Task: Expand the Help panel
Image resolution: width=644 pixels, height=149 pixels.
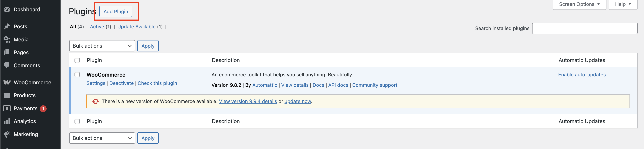Action: click(623, 4)
